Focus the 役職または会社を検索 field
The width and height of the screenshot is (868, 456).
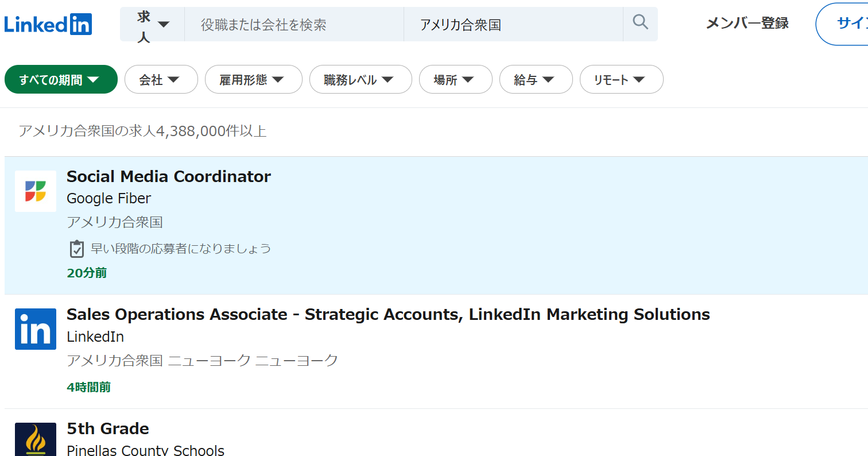click(294, 24)
